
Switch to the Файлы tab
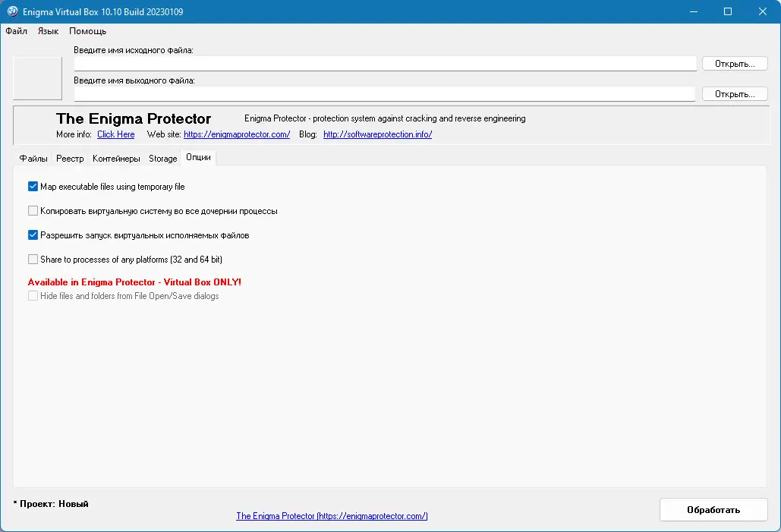(33, 159)
